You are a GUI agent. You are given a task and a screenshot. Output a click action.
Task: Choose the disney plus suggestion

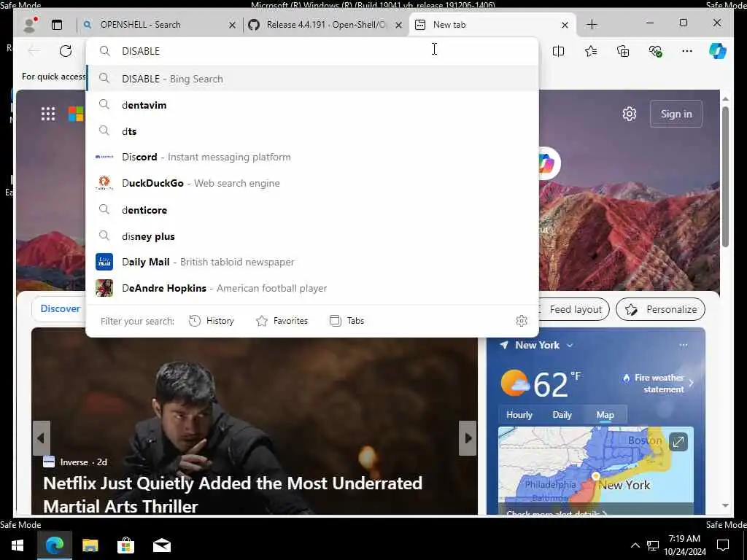(x=312, y=236)
